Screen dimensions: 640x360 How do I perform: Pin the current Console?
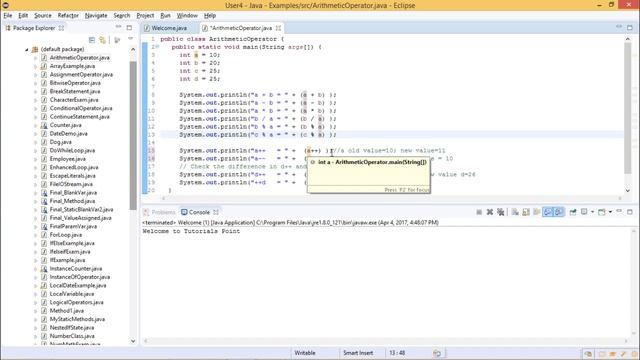(573, 212)
